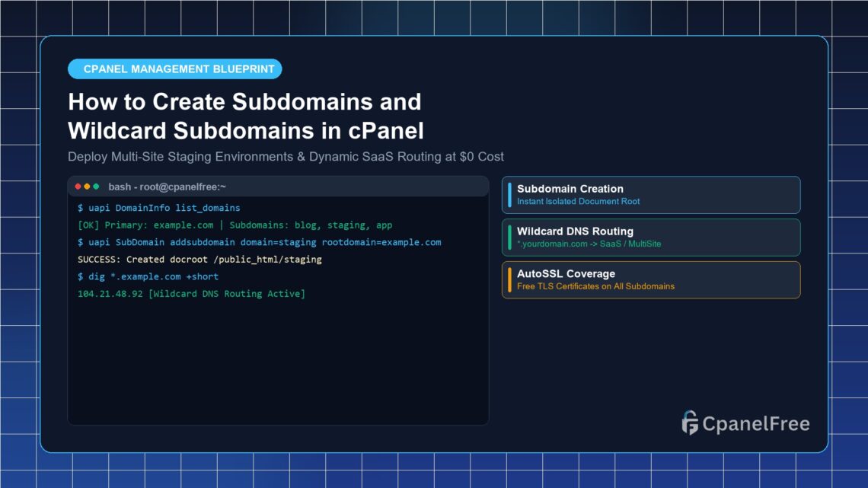Click '*.yourdomain.com -> SaaS / MultiSite' text
Screen dimensions: 868x488
pyautogui.click(x=589, y=244)
